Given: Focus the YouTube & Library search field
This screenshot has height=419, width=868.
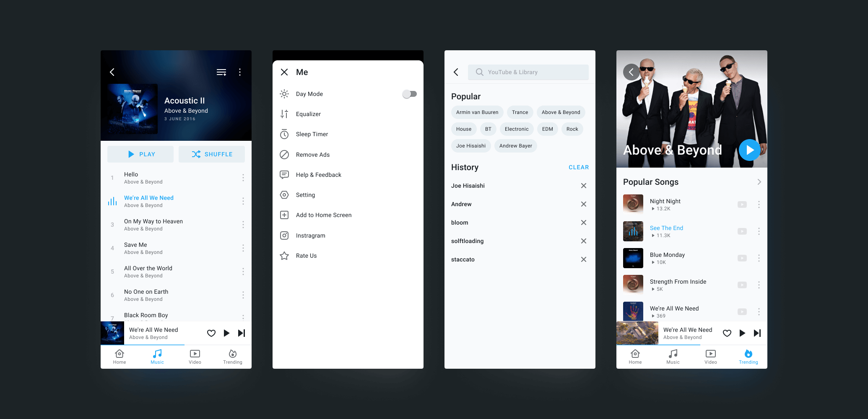Looking at the screenshot, I should coord(528,72).
